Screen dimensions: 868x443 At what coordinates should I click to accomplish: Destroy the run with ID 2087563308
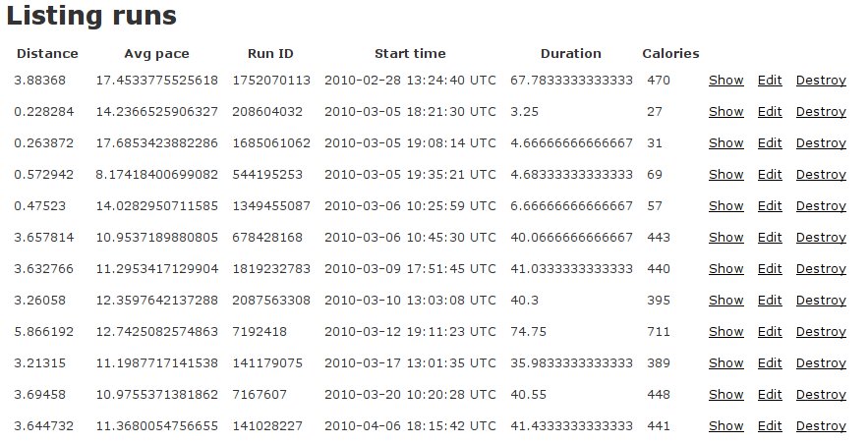point(821,301)
